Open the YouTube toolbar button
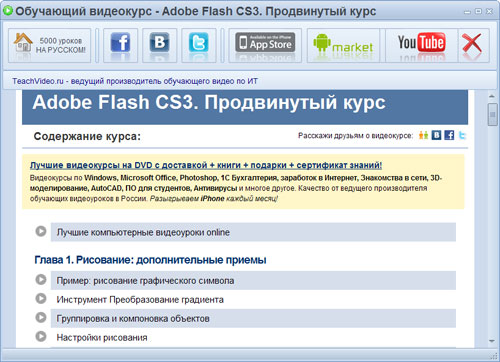Screen dimensions: 500x362 422,45
